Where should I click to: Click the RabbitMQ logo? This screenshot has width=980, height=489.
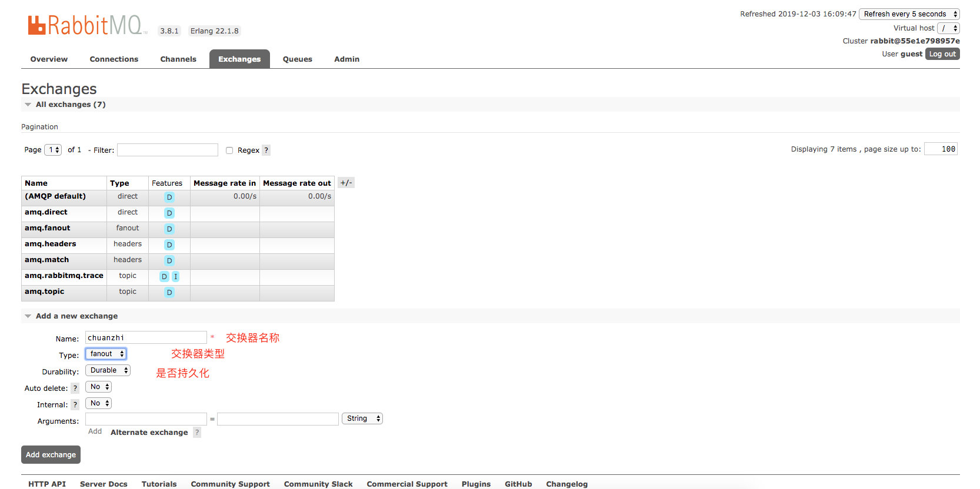point(87,25)
